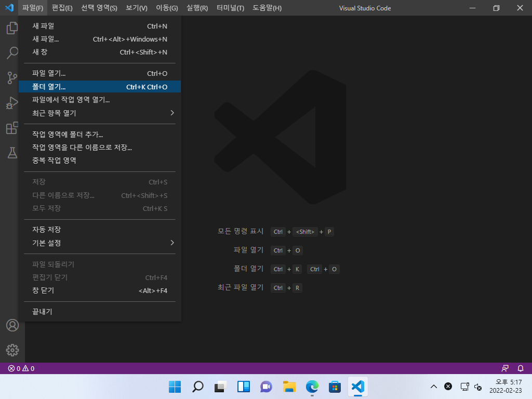Open the Search view icon
This screenshot has width=532, height=399.
point(12,52)
